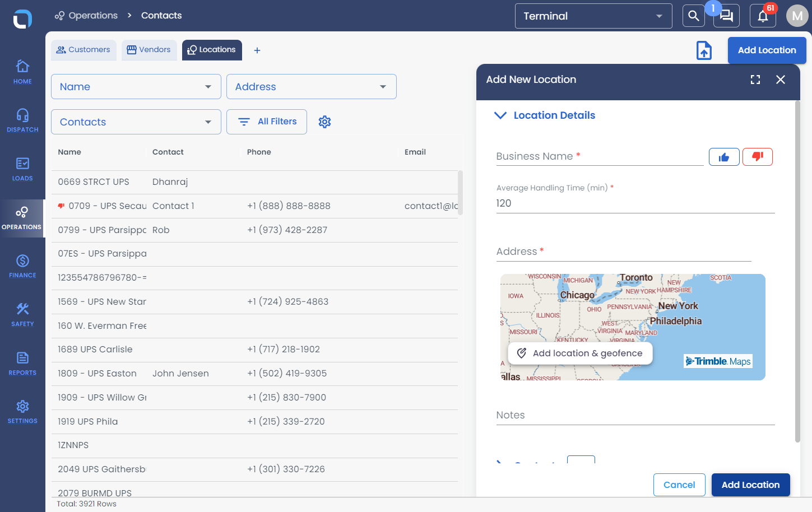Click the app logo in the sidebar
The image size is (812, 512).
click(x=22, y=19)
